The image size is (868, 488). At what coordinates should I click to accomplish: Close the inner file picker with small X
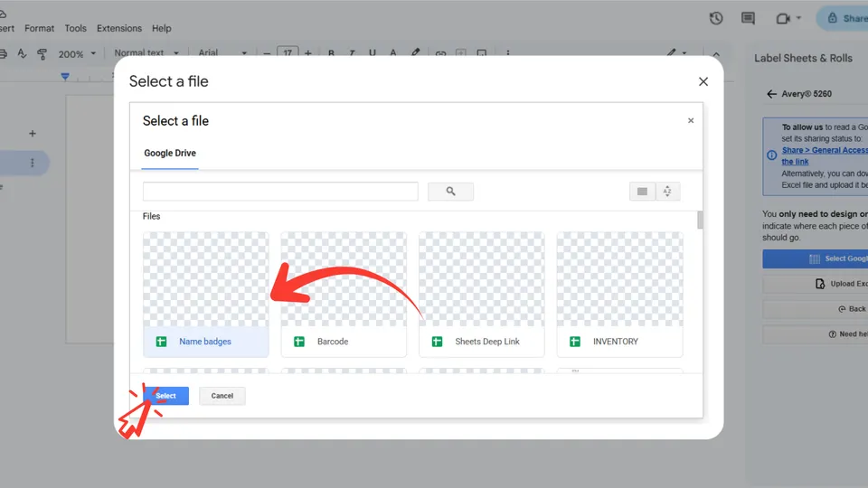point(690,120)
